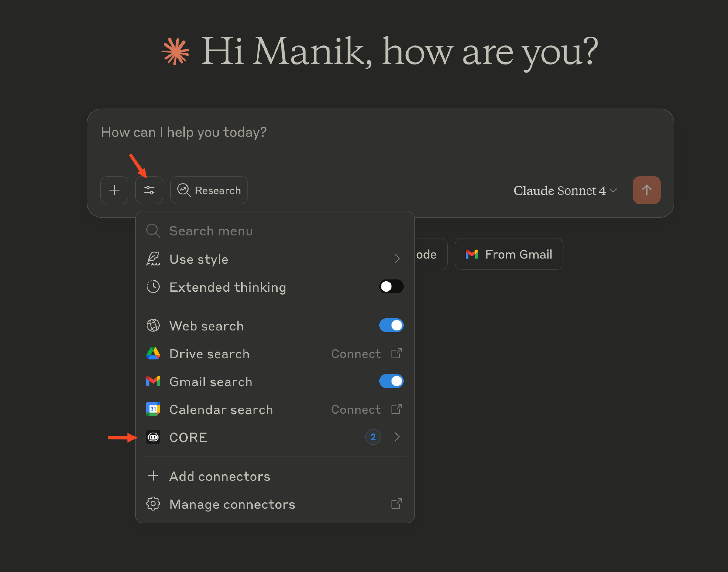Click the plus attachment icon
728x572 pixels.
click(114, 190)
